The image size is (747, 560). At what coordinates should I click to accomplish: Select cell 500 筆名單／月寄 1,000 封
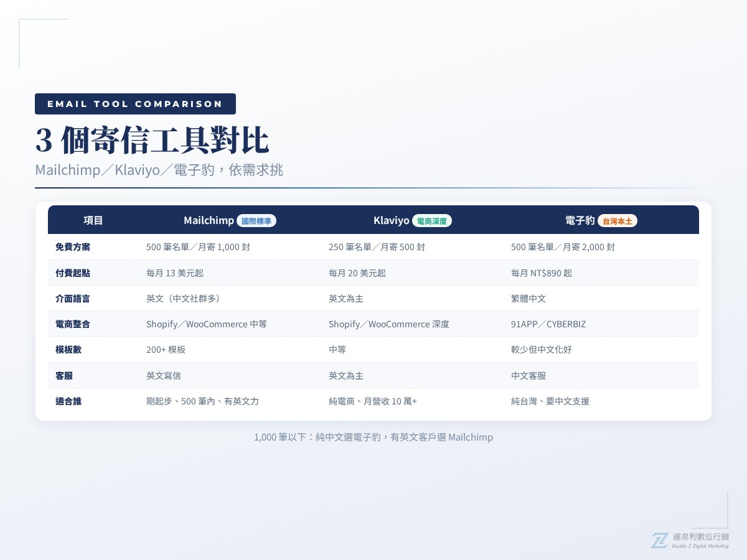pos(198,247)
